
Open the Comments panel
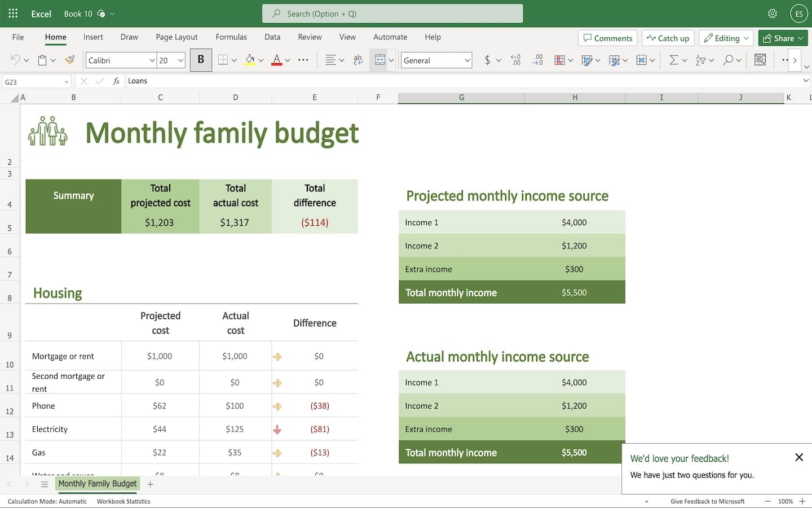pyautogui.click(x=607, y=38)
